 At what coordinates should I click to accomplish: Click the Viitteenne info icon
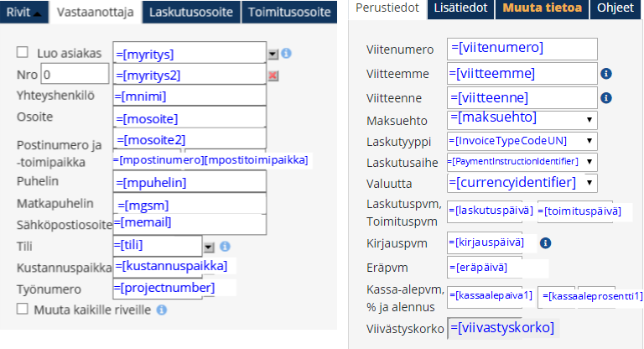click(606, 97)
